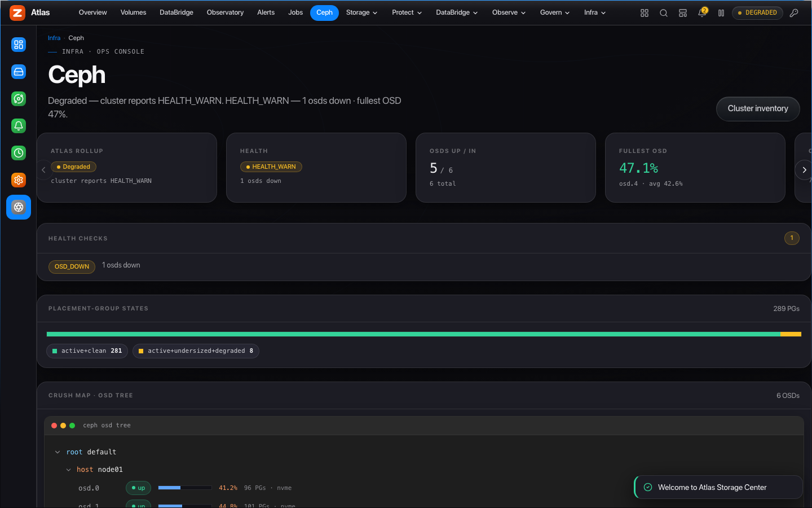
Task: Open notifications bell showing 2 alerts
Action: click(x=702, y=12)
